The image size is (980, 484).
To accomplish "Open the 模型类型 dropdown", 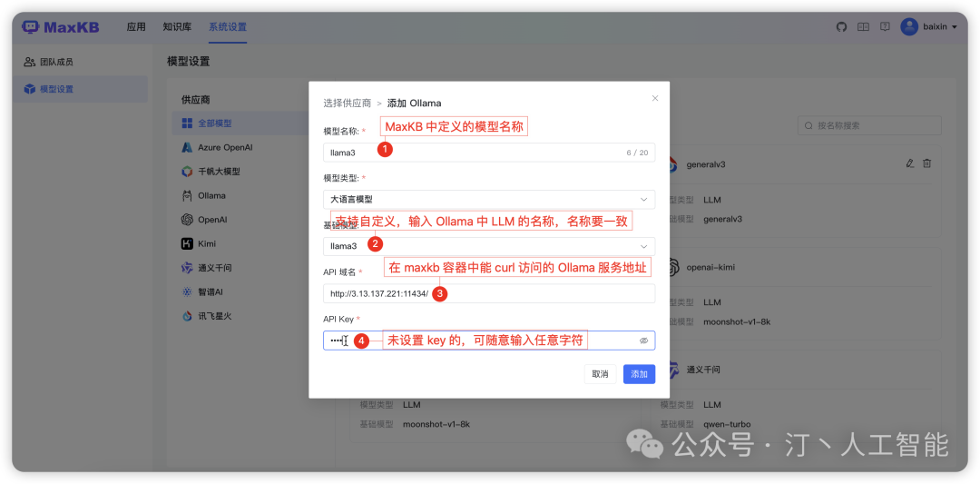I will point(489,200).
